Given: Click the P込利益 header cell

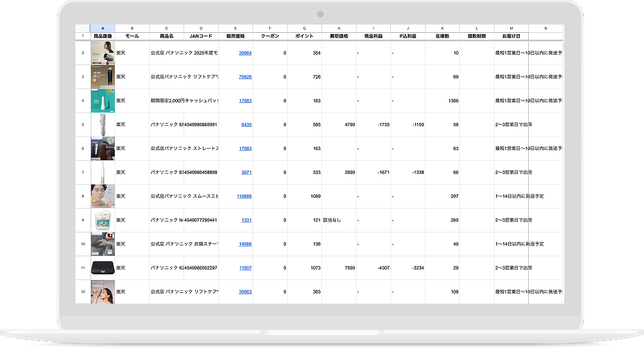Looking at the screenshot, I should tap(408, 36).
